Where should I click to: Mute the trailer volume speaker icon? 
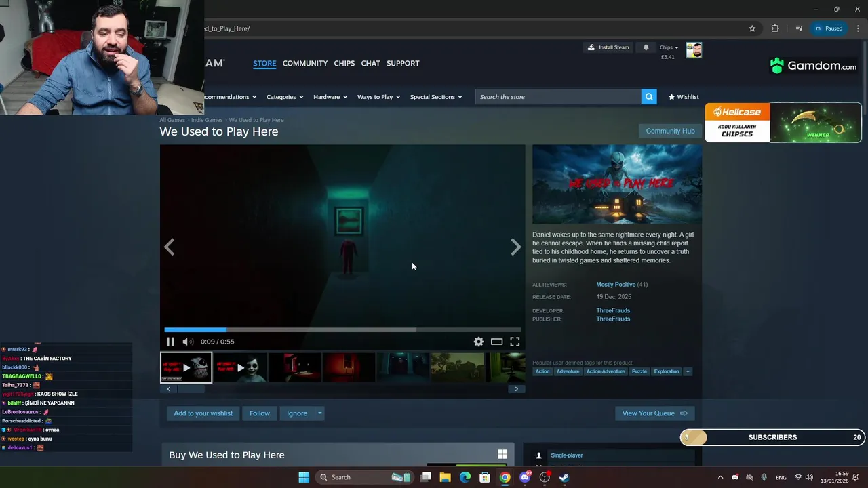click(188, 342)
